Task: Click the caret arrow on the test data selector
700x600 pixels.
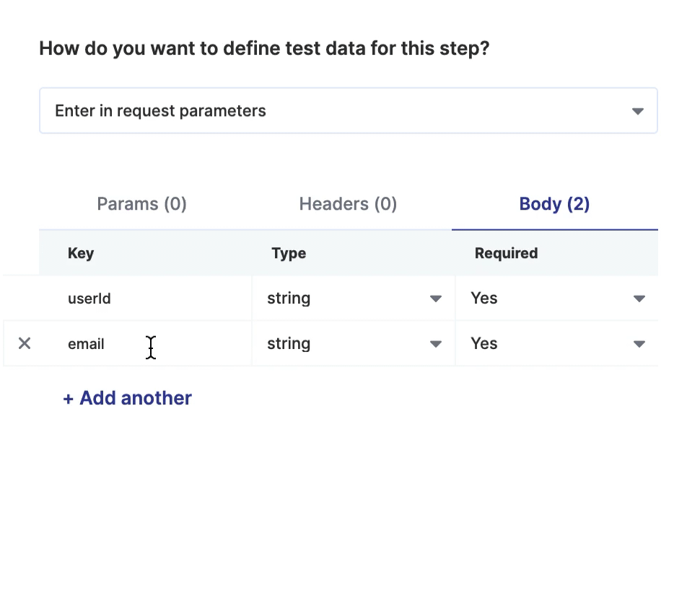Action: 637,111
